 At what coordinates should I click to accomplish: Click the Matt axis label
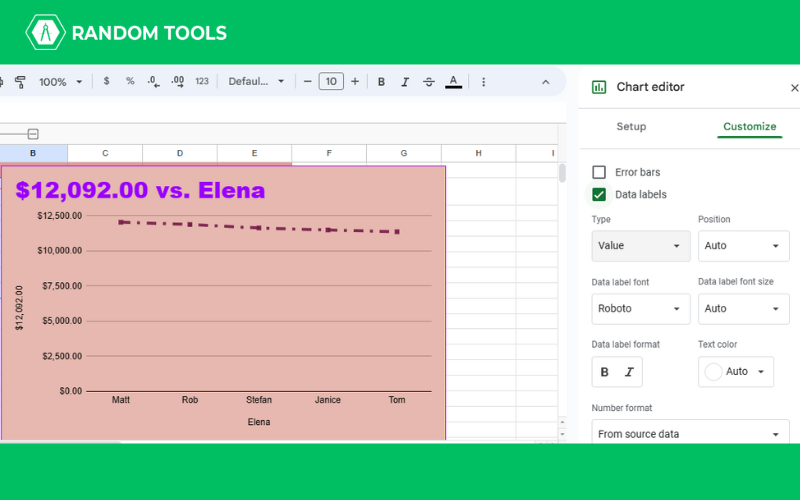[121, 400]
